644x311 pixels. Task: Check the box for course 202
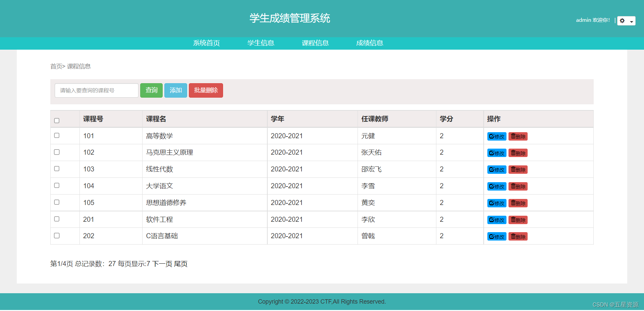(57, 236)
